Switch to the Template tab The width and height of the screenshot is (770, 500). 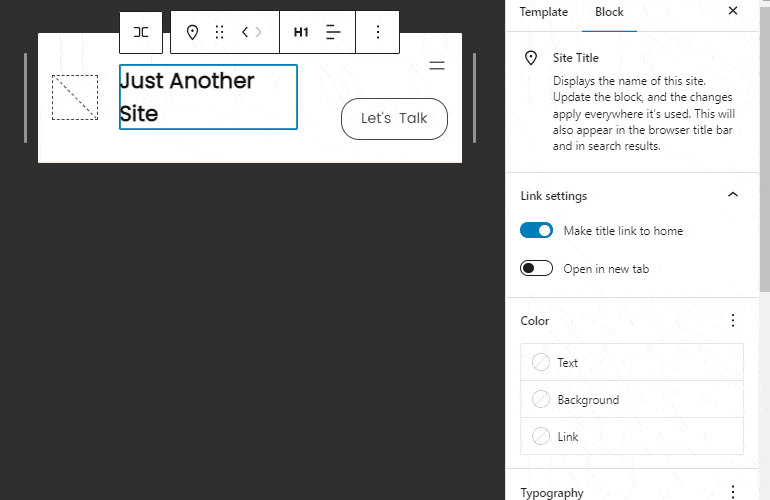(x=544, y=12)
